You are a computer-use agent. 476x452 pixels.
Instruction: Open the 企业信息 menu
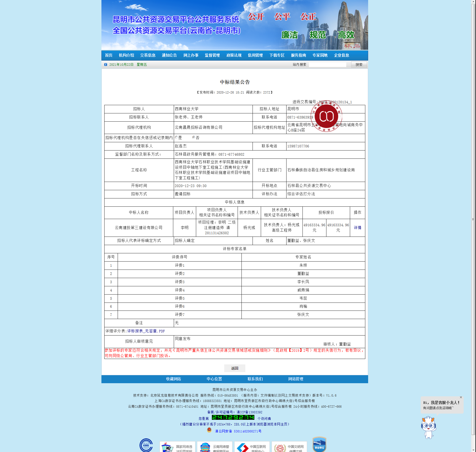click(x=342, y=55)
